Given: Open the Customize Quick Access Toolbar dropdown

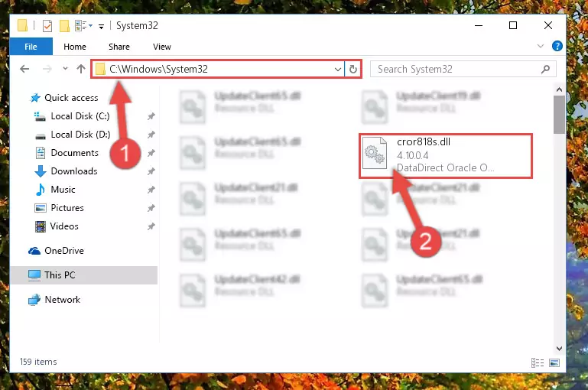Looking at the screenshot, I should pos(101,26).
